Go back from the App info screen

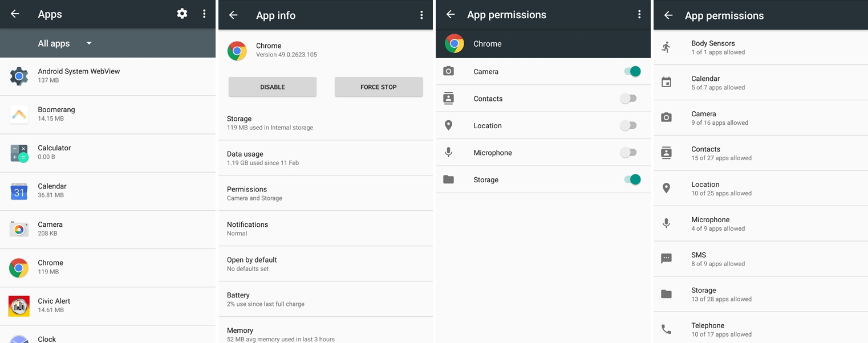click(233, 15)
